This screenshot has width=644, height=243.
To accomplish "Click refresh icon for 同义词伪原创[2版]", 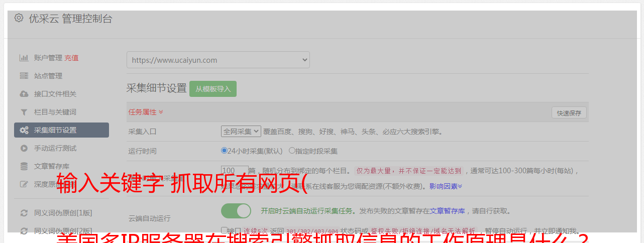I will [x=24, y=231].
